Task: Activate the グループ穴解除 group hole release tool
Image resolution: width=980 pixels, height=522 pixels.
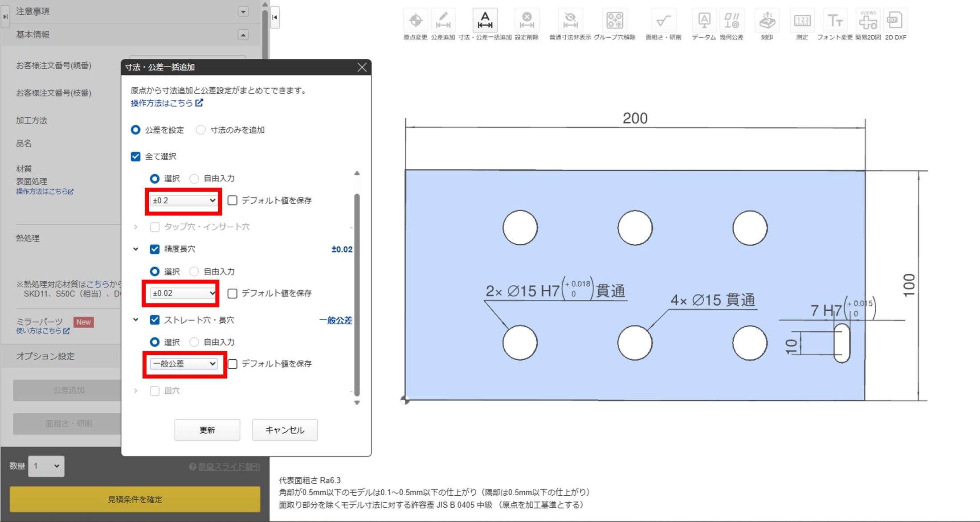Action: tap(615, 20)
